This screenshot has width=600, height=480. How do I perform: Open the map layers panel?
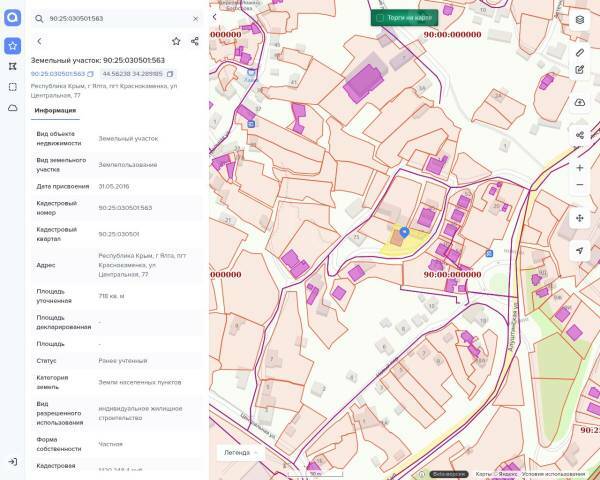pos(580,20)
